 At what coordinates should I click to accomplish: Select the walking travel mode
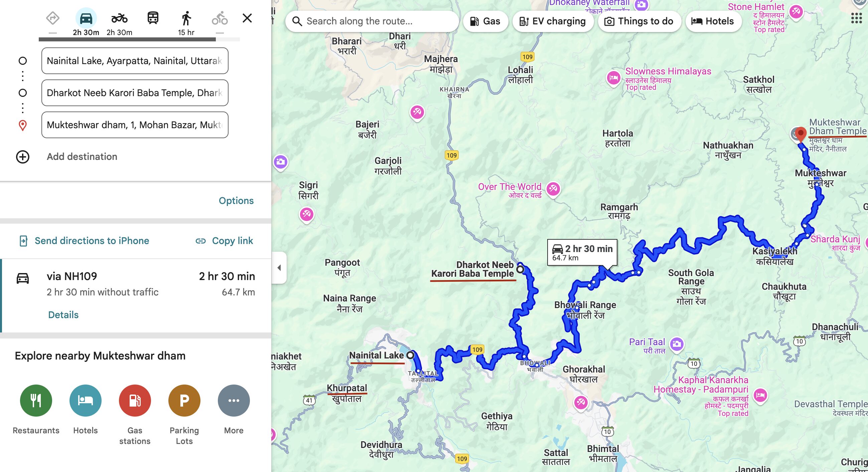point(186,18)
